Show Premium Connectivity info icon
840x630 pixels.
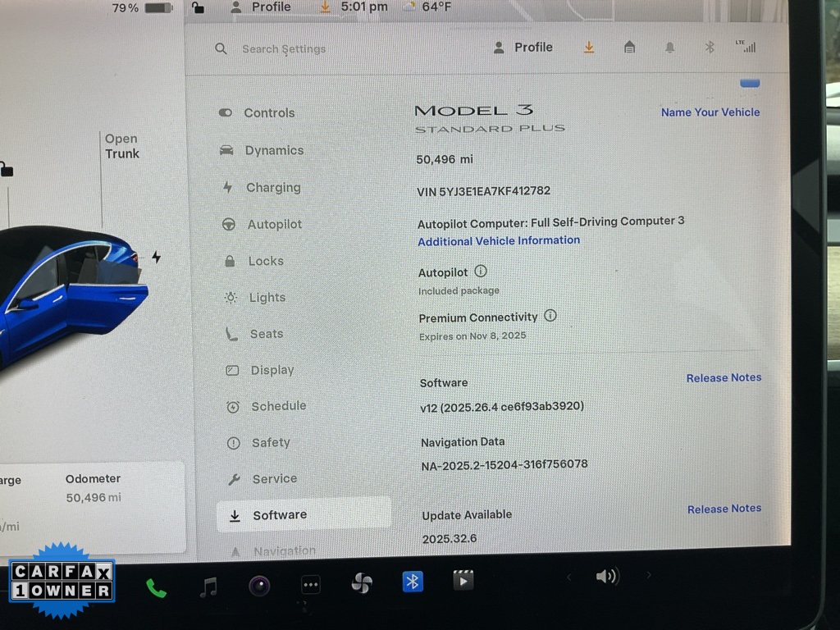(x=550, y=316)
